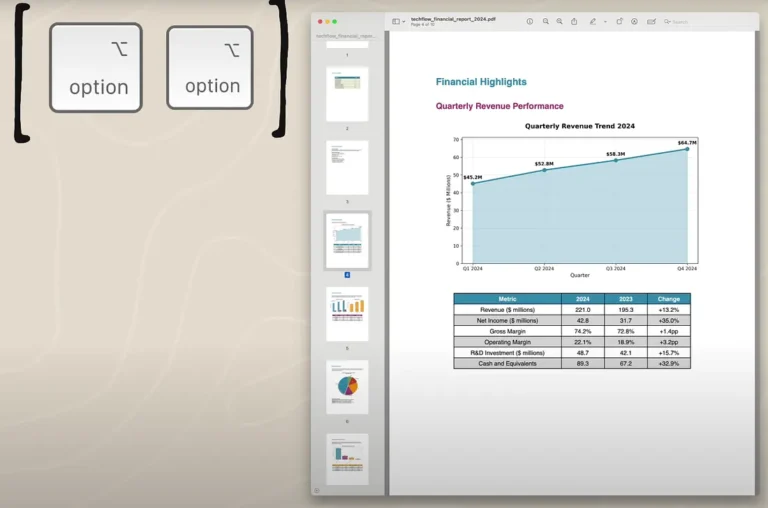Toggle the sidebar view button in Preview

[x=396, y=22]
